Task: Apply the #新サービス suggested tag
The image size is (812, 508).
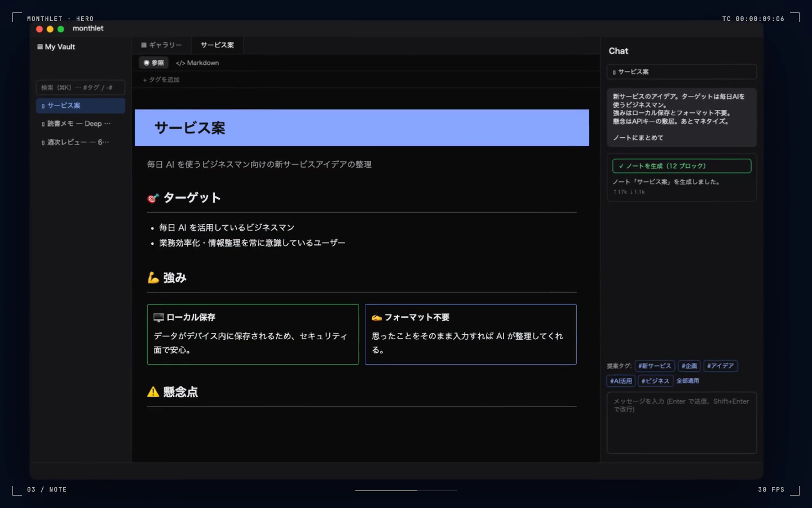Action: 655,366
